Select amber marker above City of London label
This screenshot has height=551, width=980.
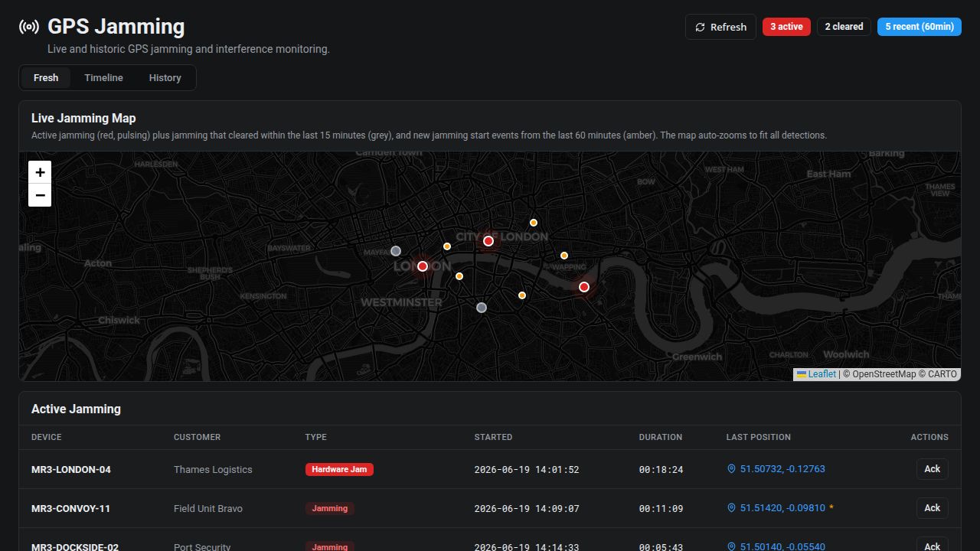(x=534, y=223)
